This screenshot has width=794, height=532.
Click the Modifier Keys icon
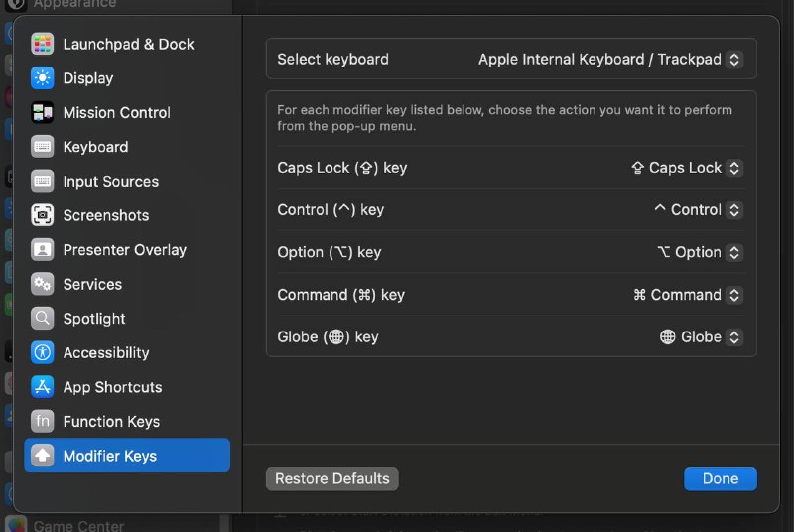coord(42,456)
